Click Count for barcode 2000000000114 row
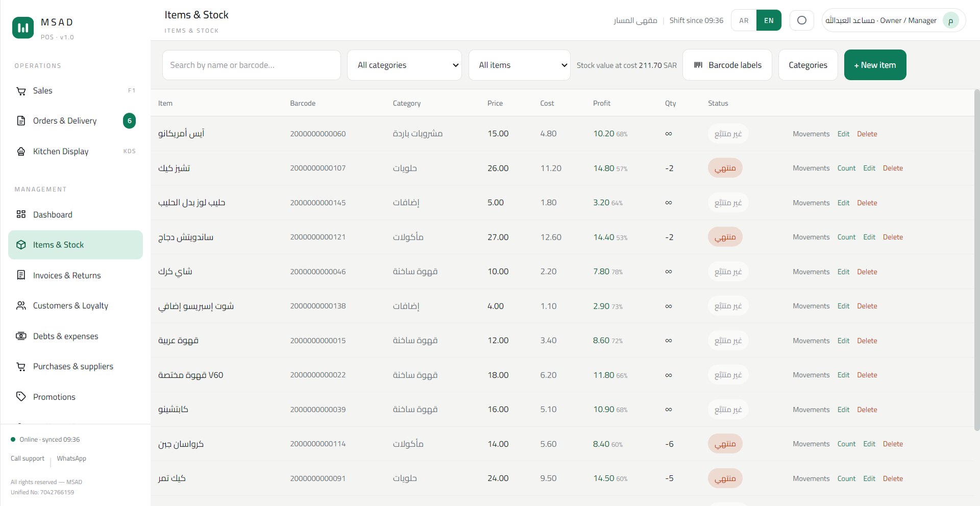 click(846, 444)
